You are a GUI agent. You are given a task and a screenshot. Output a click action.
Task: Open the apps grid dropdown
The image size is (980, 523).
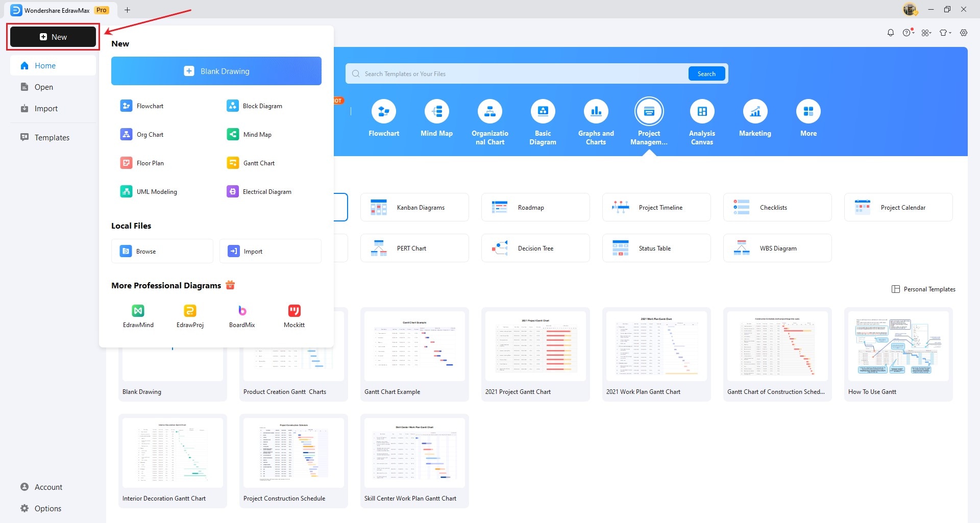click(x=926, y=33)
